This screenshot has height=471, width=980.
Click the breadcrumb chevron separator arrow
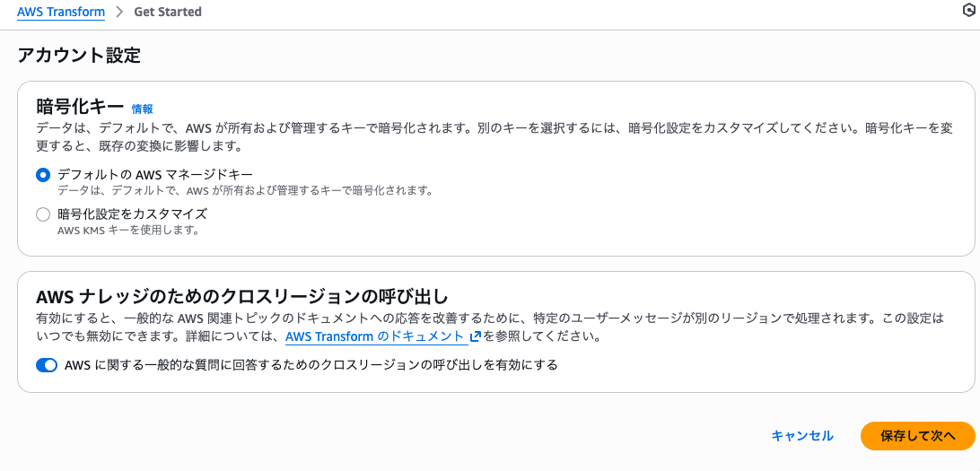point(118,13)
